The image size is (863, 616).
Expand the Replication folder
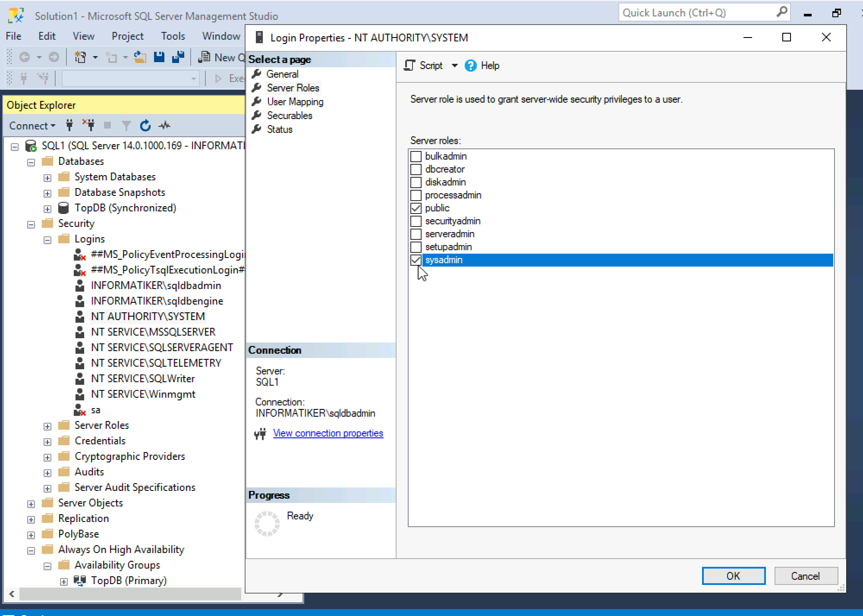(31, 519)
